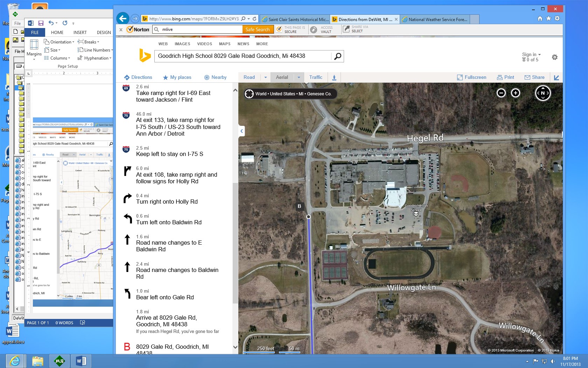Viewport: 588px width, 368px height.
Task: Open map Fullscreen
Action: pos(471,77)
